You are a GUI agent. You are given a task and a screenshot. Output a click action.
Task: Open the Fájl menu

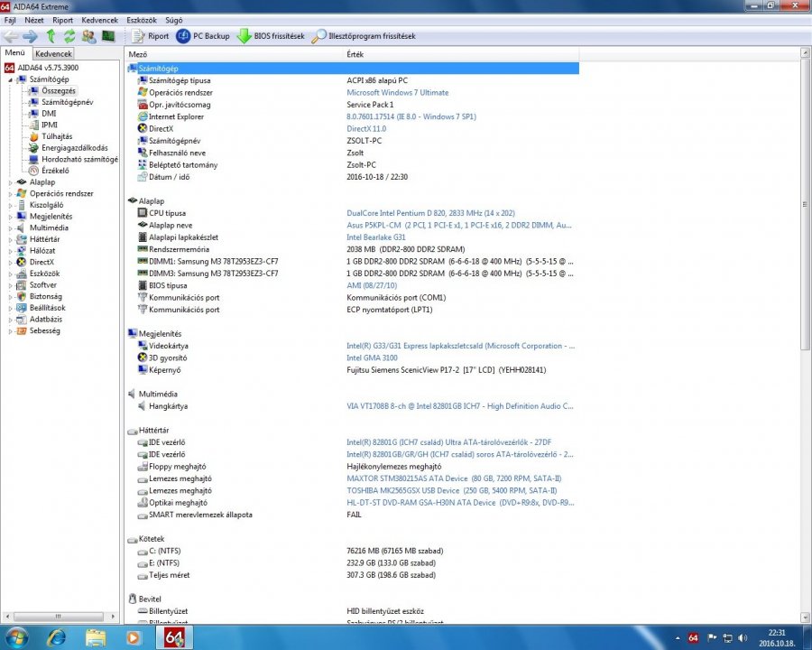coord(10,20)
